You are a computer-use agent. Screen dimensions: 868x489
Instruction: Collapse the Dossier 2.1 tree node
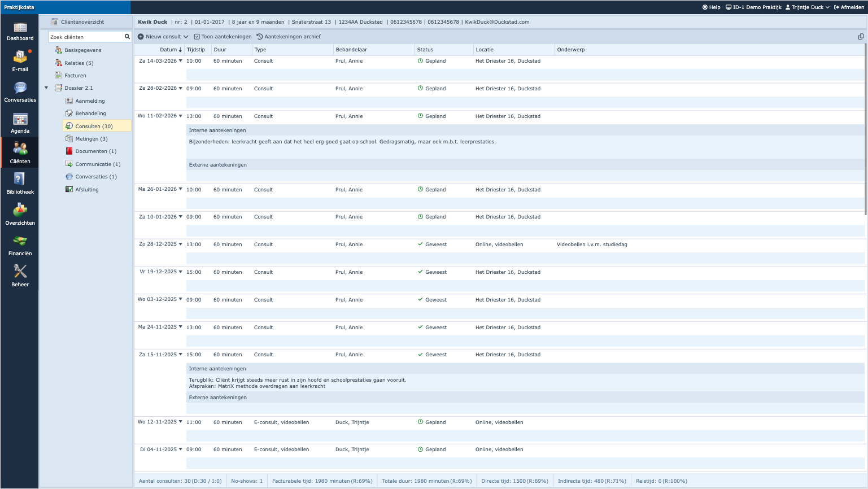(x=46, y=88)
